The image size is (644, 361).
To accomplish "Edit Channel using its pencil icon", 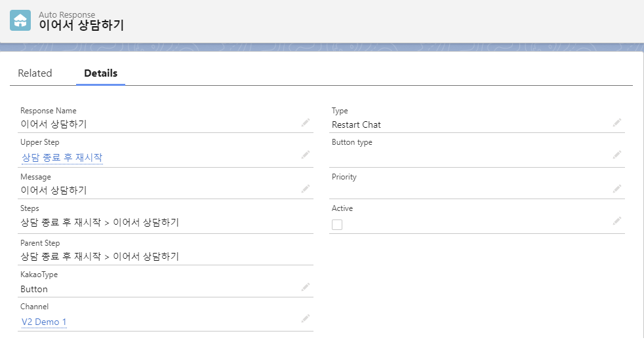I will point(305,318).
